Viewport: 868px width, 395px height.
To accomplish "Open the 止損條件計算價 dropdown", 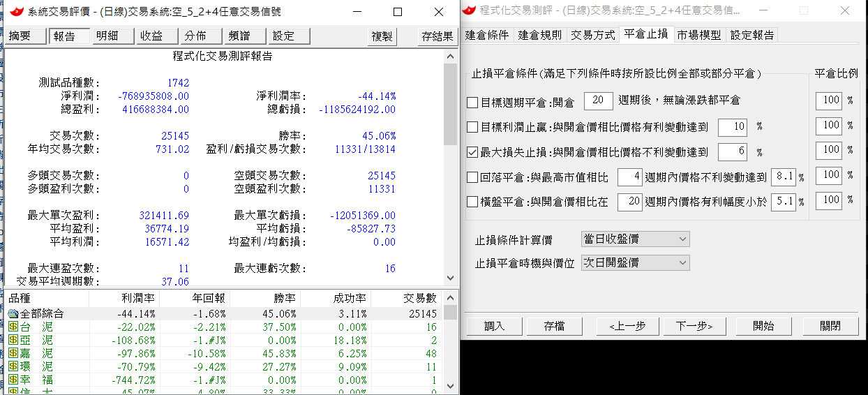I will (x=635, y=239).
